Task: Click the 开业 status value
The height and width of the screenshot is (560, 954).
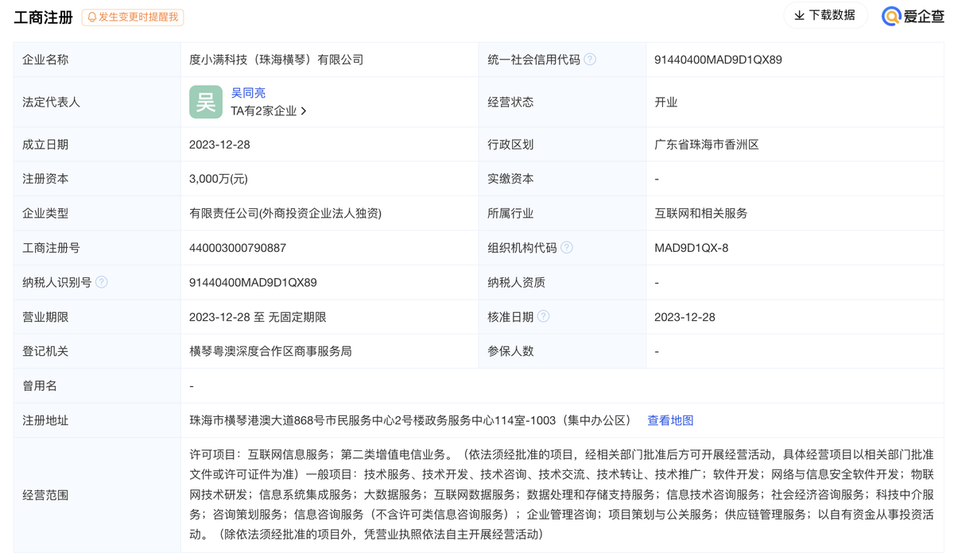Action: pos(666,102)
